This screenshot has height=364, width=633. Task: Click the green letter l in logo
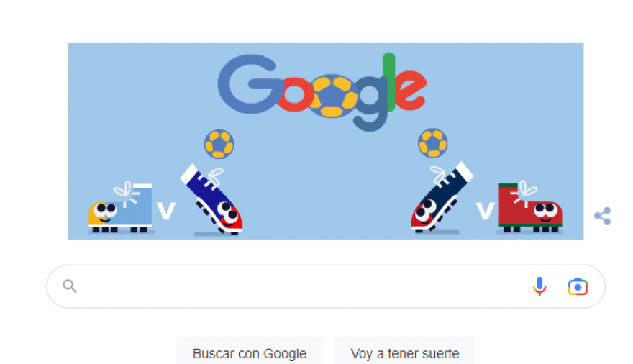[388, 82]
